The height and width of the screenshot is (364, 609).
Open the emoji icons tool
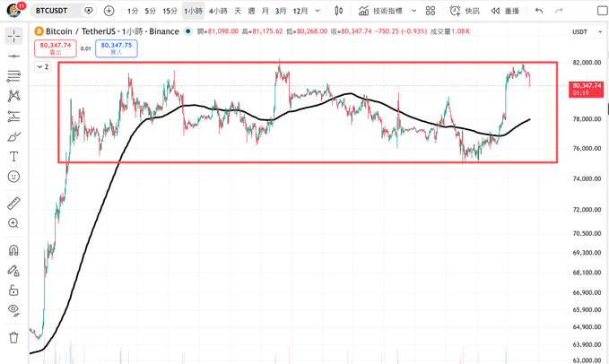pyautogui.click(x=14, y=177)
